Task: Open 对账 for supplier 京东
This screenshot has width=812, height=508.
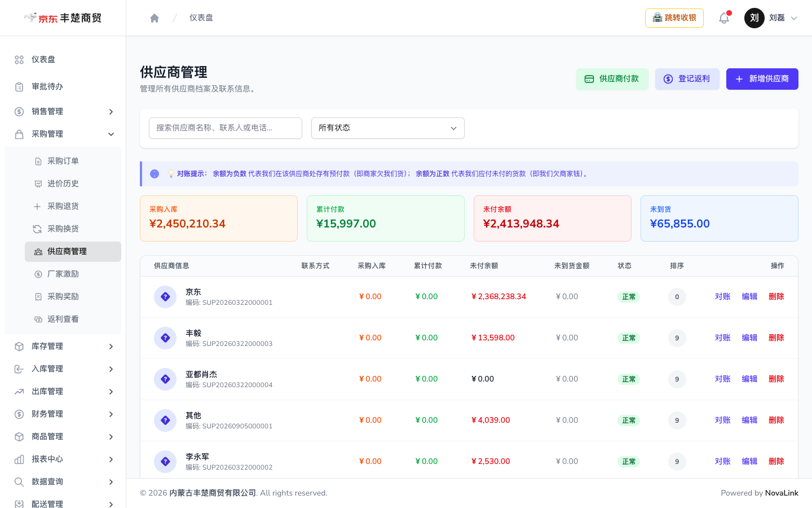Action: tap(723, 297)
